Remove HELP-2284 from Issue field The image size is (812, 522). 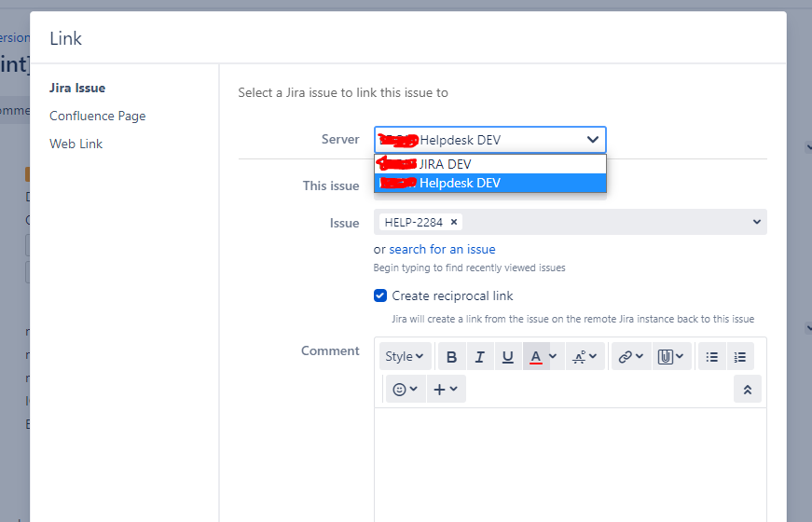click(x=454, y=222)
